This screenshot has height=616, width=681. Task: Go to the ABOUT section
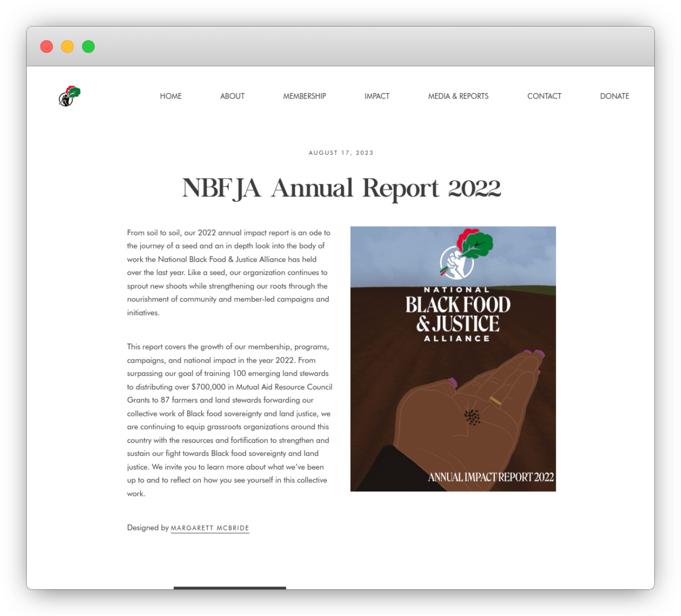[x=232, y=96]
